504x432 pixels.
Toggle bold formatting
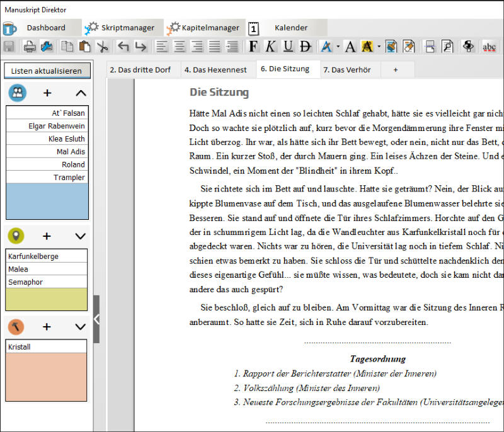tap(253, 46)
